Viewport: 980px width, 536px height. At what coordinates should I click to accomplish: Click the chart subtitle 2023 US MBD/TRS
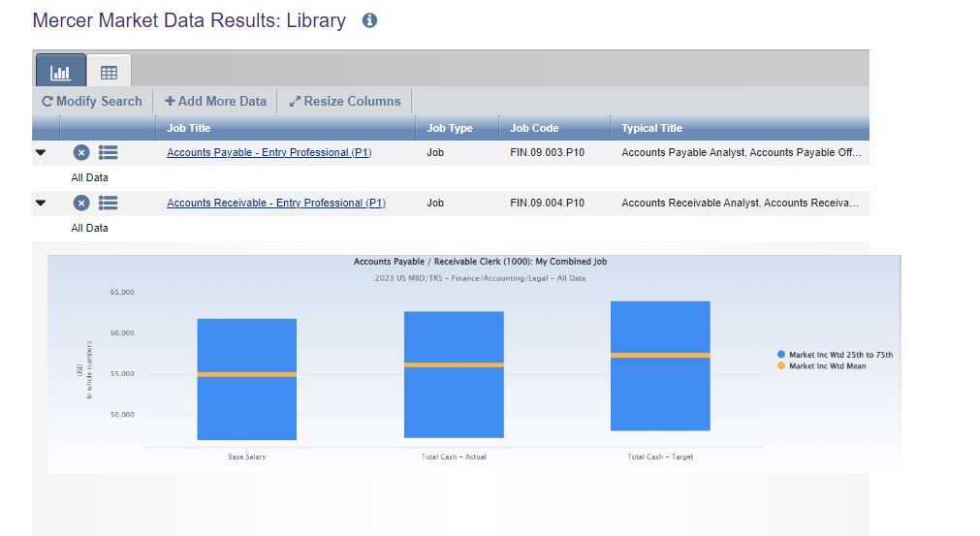480,278
